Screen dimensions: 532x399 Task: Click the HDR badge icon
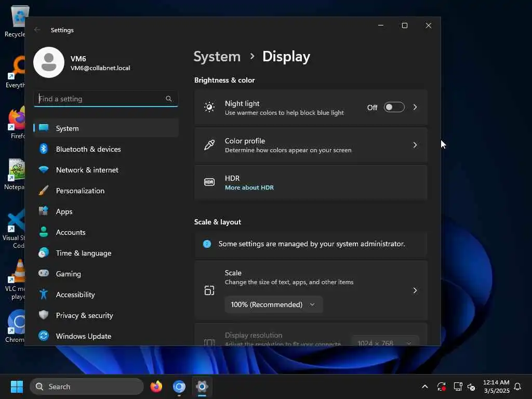point(209,182)
